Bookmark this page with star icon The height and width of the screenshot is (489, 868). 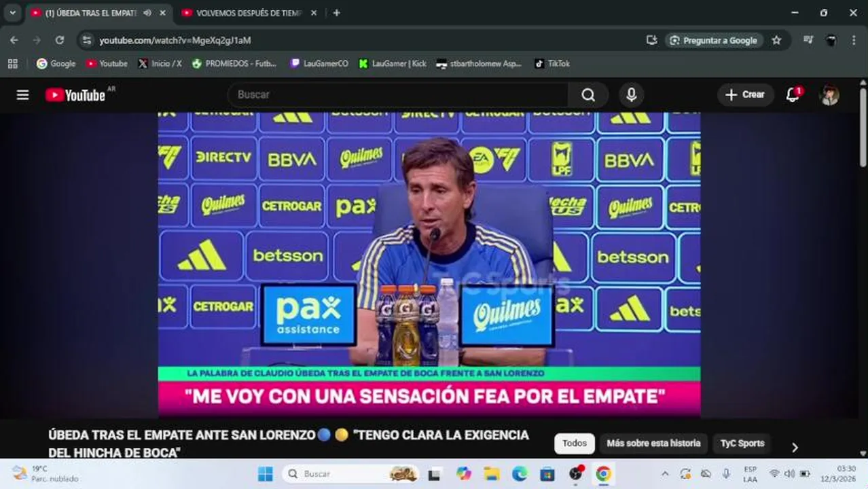point(776,40)
